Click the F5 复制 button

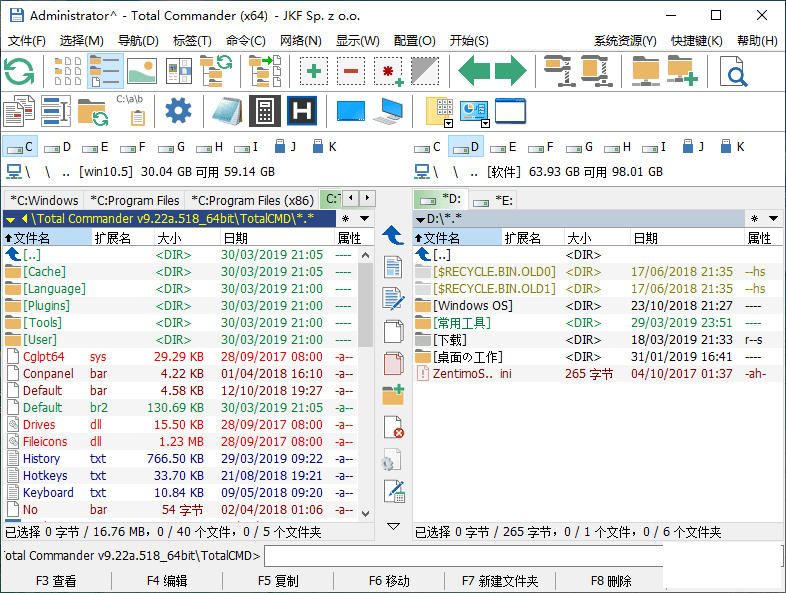278,581
